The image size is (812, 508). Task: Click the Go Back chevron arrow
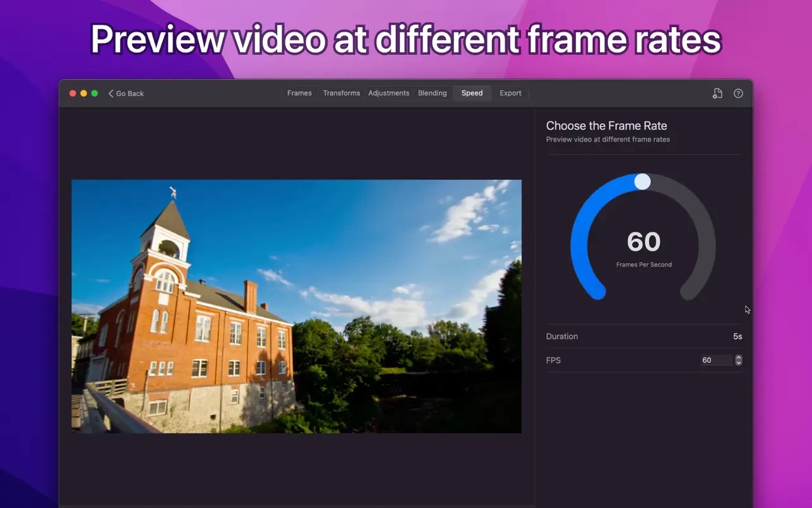111,94
